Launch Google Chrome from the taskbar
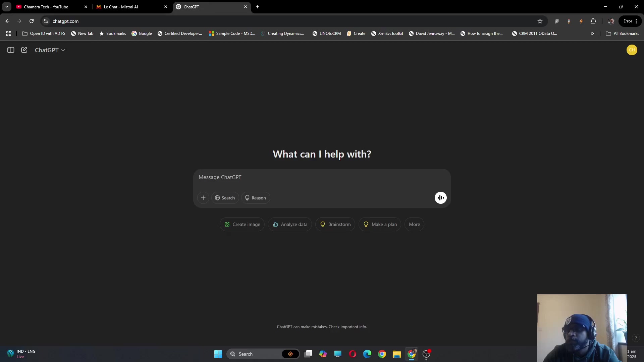The height and width of the screenshot is (362, 644). click(x=382, y=354)
